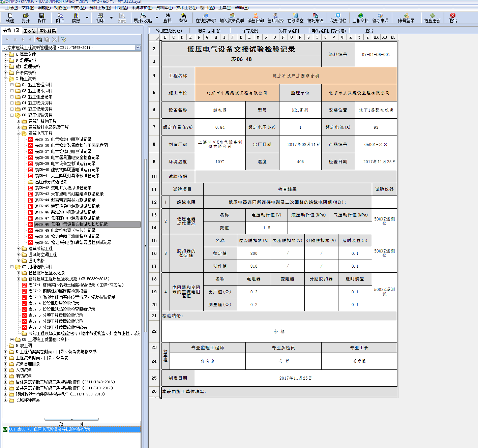Collapse the C 施工资料 tree node
Image resolution: width=478 pixels, height=448 pixels.
5,79
